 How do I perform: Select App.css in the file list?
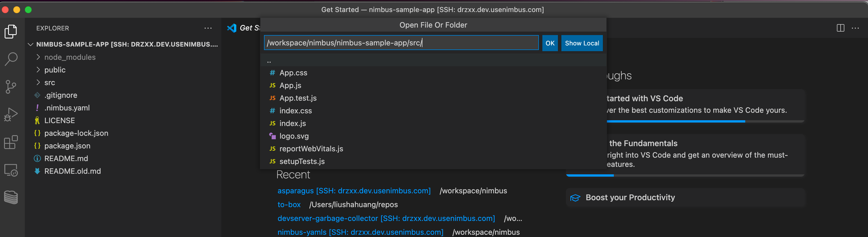coord(433,73)
